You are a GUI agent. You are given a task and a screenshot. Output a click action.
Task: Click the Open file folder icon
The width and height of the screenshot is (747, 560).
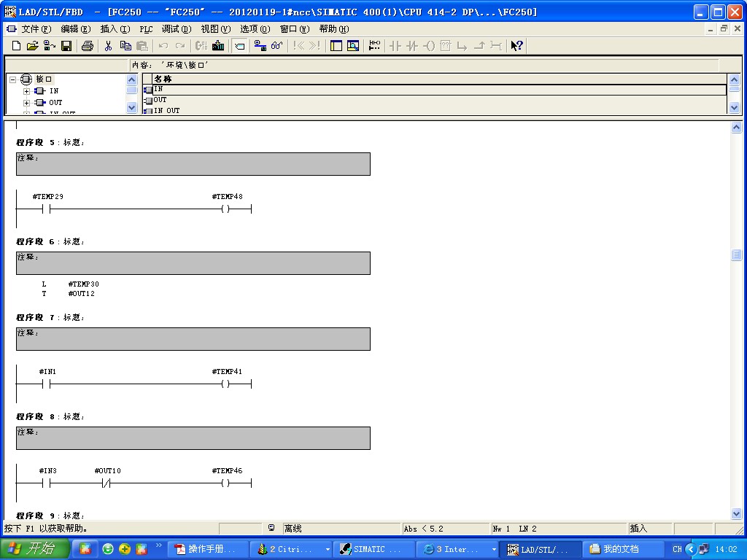pos(32,46)
